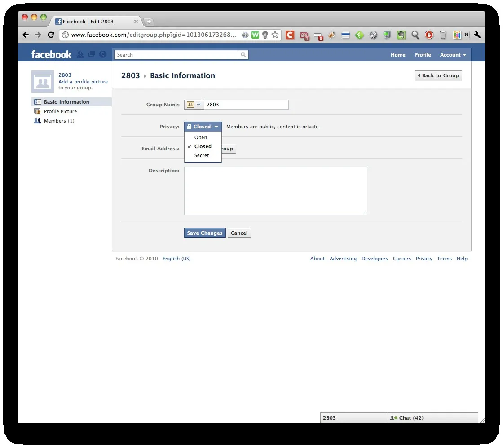Image resolution: width=503 pixels, height=448 pixels.
Task: Click the gear-shaped extension icon in toolbar
Action: (x=373, y=35)
